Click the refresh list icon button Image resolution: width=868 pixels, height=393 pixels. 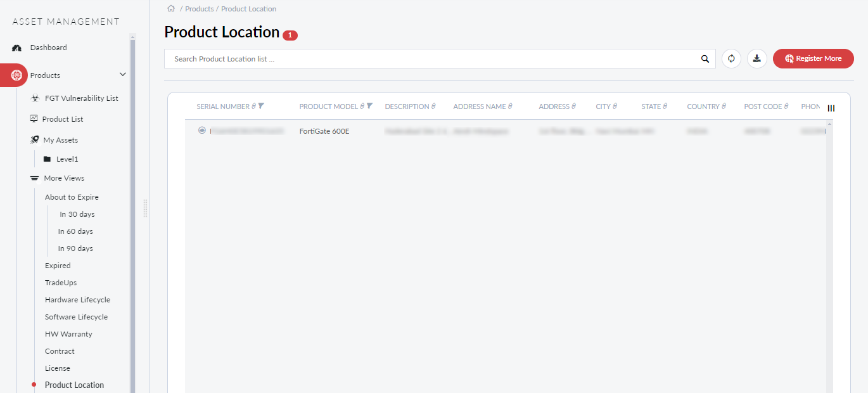tap(731, 58)
